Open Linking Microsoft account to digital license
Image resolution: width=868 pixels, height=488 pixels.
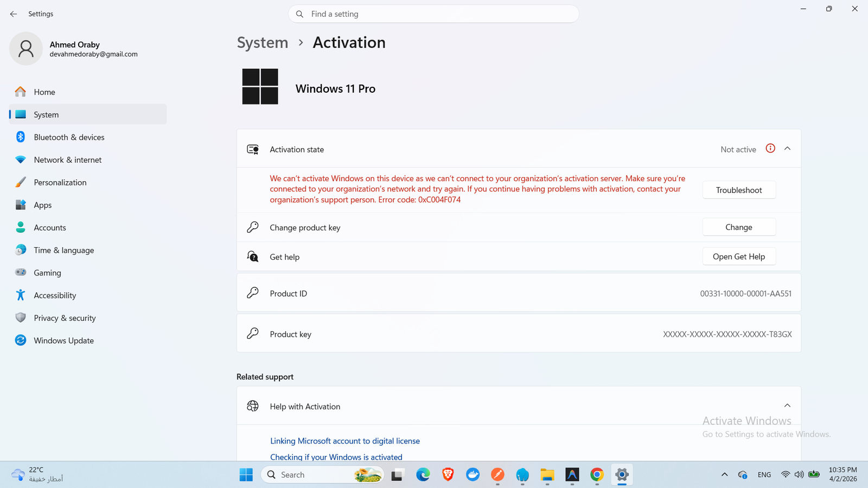coord(345,441)
